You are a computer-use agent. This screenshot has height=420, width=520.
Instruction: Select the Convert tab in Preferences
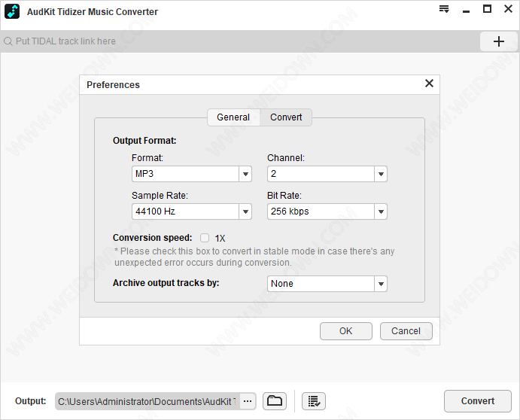point(286,117)
